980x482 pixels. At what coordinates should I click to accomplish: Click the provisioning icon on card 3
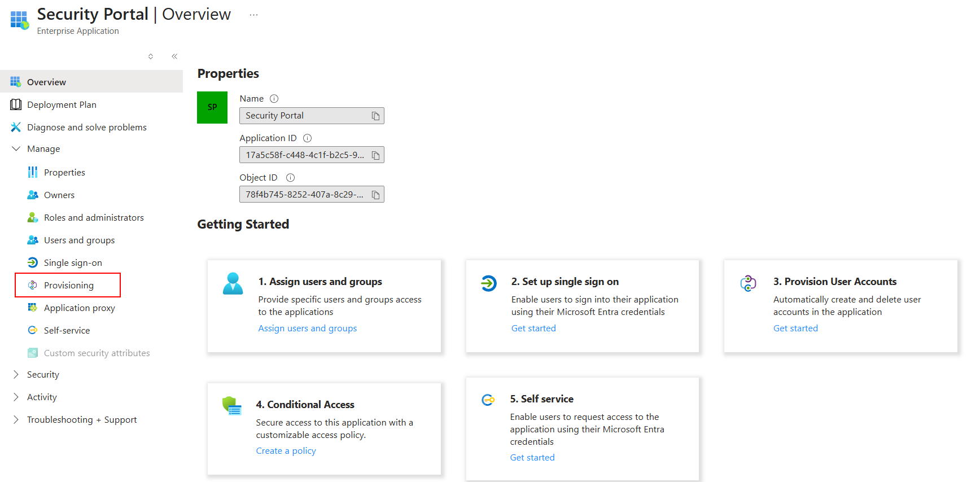coord(748,283)
